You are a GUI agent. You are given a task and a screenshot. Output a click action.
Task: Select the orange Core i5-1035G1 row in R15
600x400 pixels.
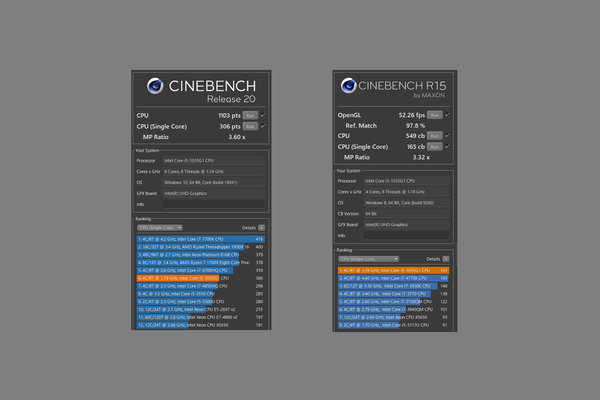click(393, 270)
